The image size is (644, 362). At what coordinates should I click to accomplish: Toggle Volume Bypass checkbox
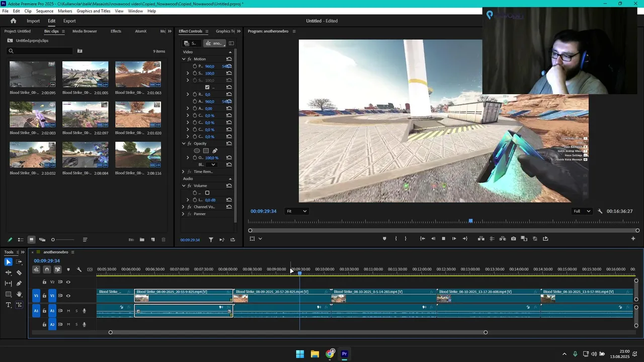click(207, 193)
